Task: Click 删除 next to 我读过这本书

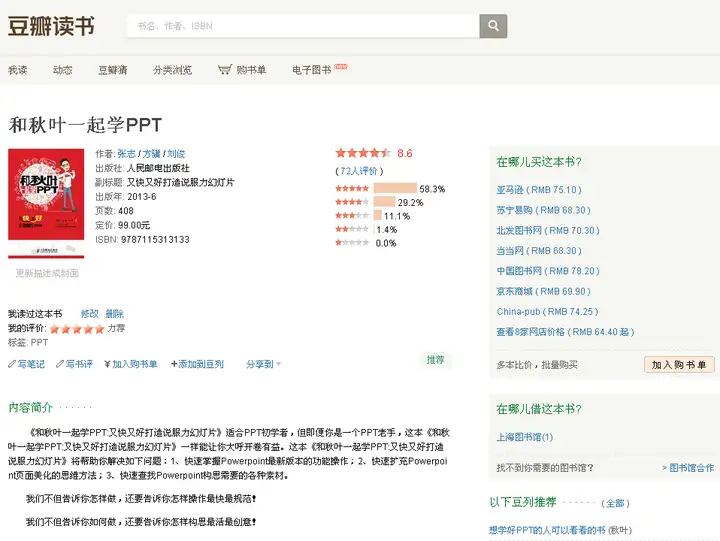Action: 114,314
